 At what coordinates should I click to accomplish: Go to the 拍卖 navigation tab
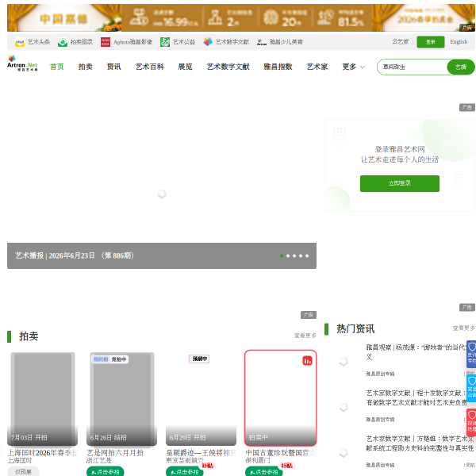pos(86,67)
